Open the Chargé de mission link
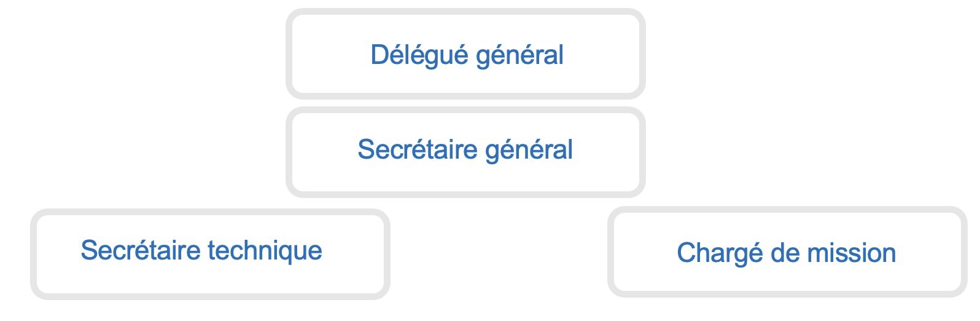This screenshot has width=980, height=321. [x=786, y=253]
